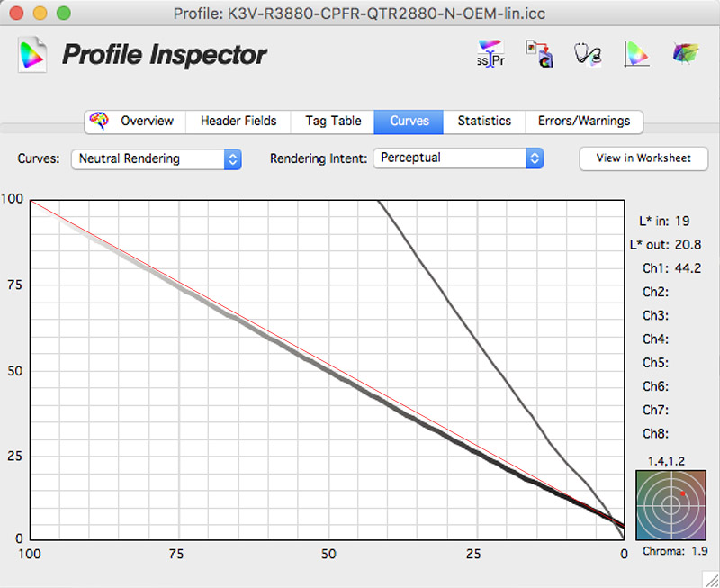Minimize the window with yellow button
Image resolution: width=720 pixels, height=588 pixels.
coord(40,13)
